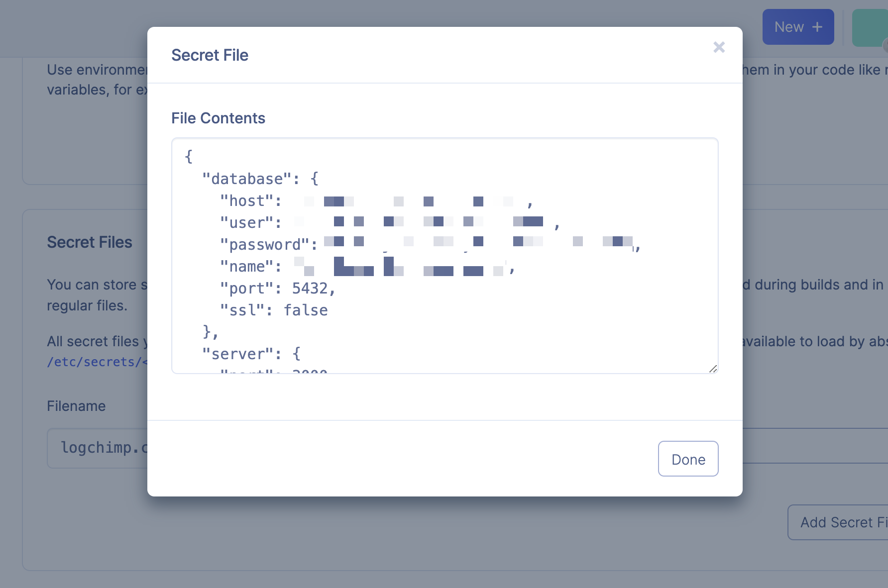Click the Done button

click(x=688, y=459)
